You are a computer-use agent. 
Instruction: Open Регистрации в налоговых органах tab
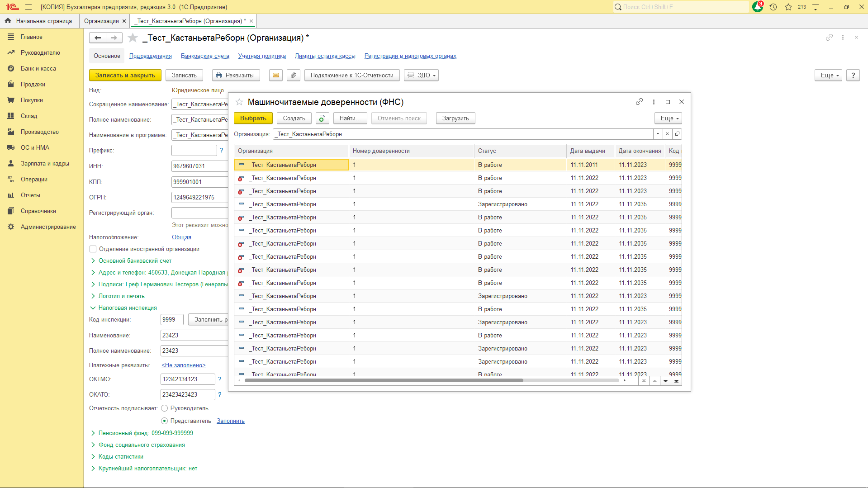tap(410, 56)
